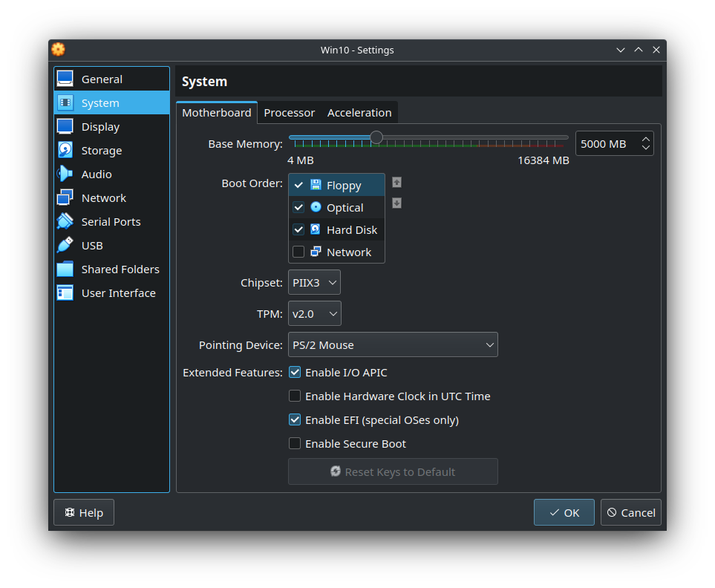715x588 pixels.
Task: Switch to the Acceleration tab
Action: click(359, 113)
